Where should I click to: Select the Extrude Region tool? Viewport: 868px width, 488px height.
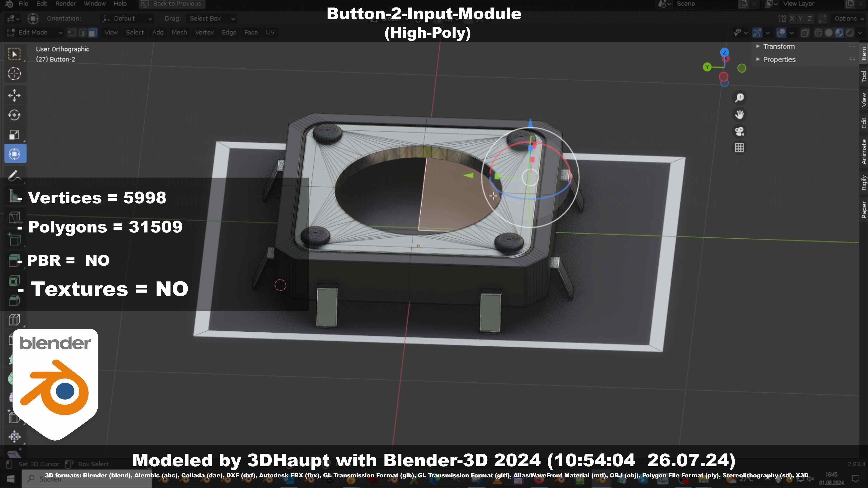pos(14,260)
